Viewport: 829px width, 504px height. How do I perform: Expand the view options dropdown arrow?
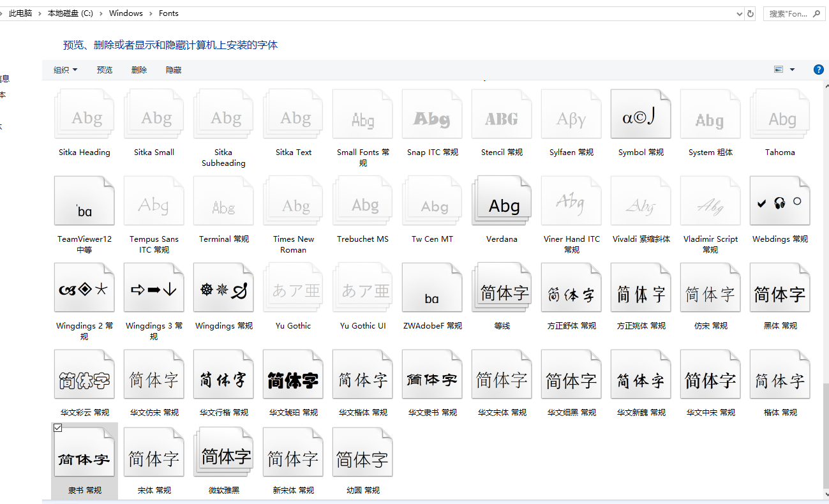coord(793,70)
